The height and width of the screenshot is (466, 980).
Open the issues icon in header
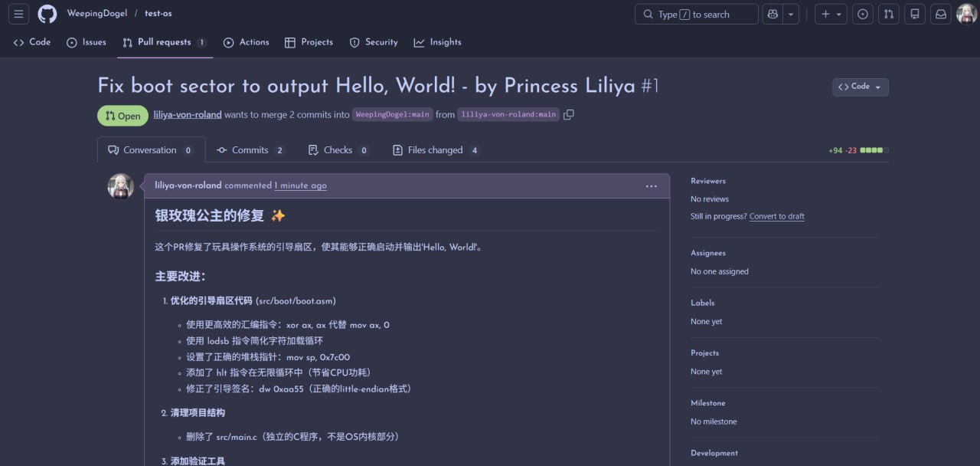[x=863, y=14]
